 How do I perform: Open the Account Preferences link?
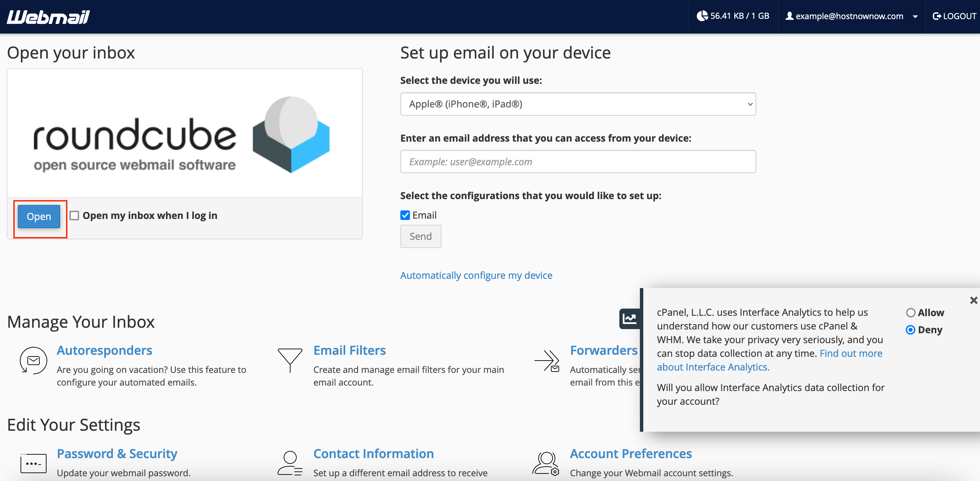(631, 454)
